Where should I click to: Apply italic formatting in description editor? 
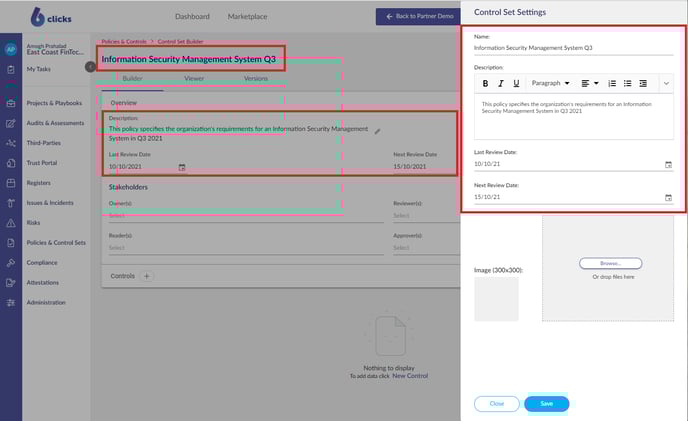[501, 83]
